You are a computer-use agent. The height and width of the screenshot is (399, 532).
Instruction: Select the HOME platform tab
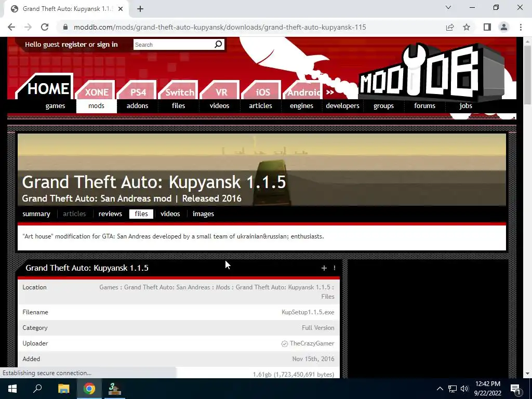(47, 88)
